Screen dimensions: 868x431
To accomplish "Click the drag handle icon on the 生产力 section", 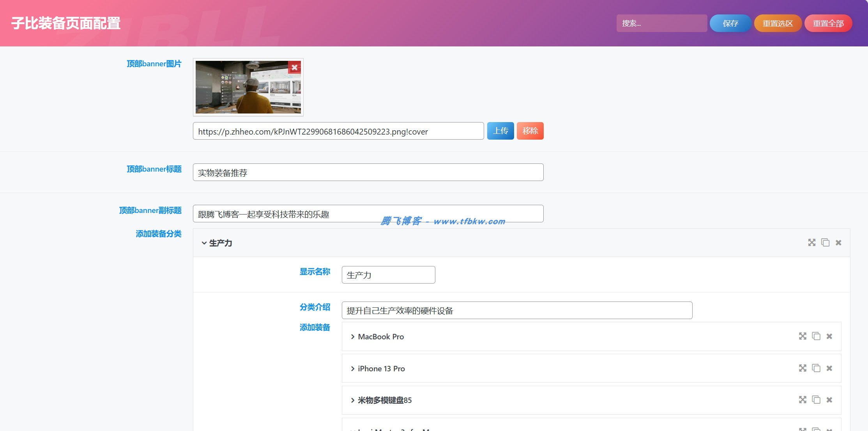I will click(x=812, y=242).
